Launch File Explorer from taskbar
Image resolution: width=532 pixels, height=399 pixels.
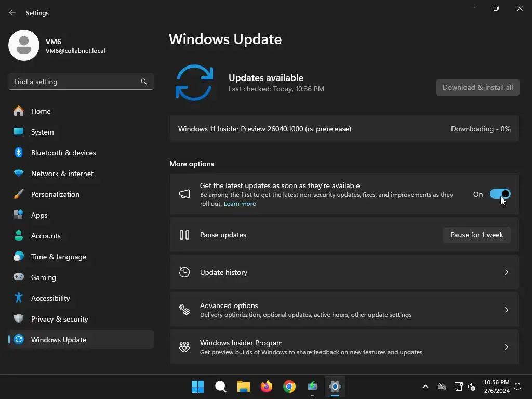pos(243,387)
